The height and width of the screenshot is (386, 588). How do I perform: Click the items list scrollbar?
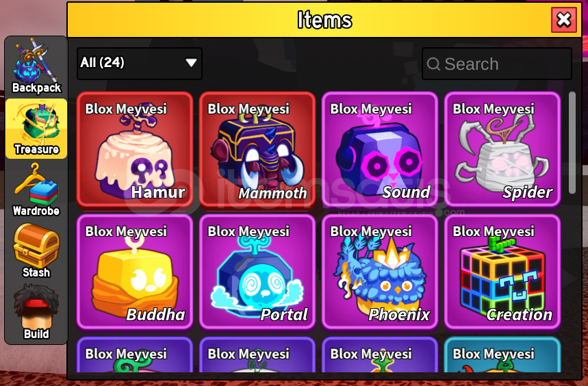(572, 143)
